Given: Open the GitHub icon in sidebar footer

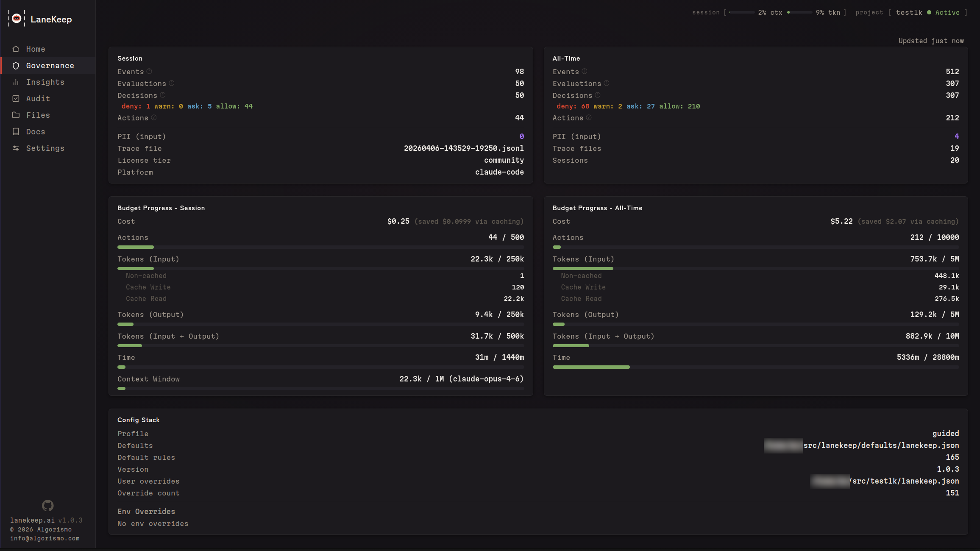Looking at the screenshot, I should click(x=47, y=505).
